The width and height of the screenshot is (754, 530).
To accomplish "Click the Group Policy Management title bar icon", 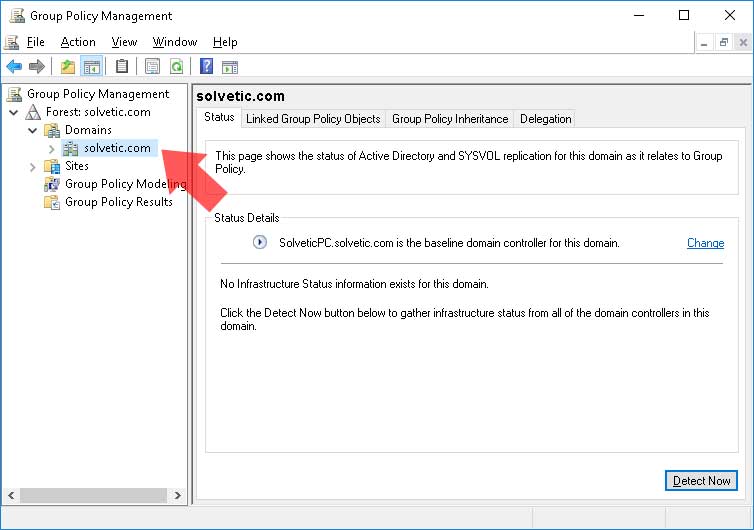I will pyautogui.click(x=17, y=15).
